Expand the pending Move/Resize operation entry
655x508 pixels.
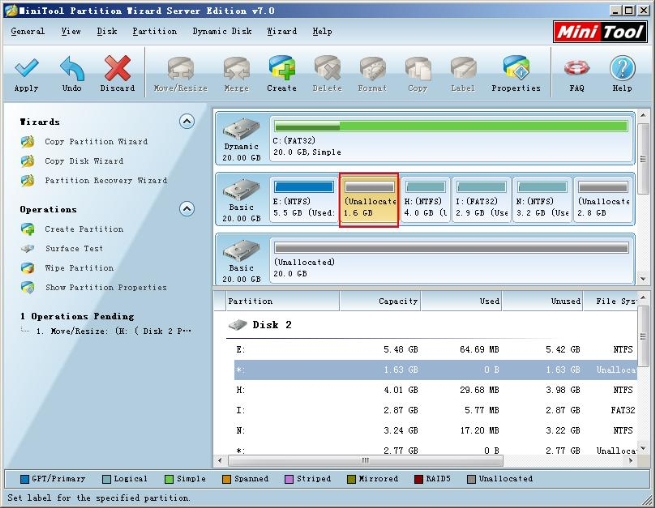[113, 331]
